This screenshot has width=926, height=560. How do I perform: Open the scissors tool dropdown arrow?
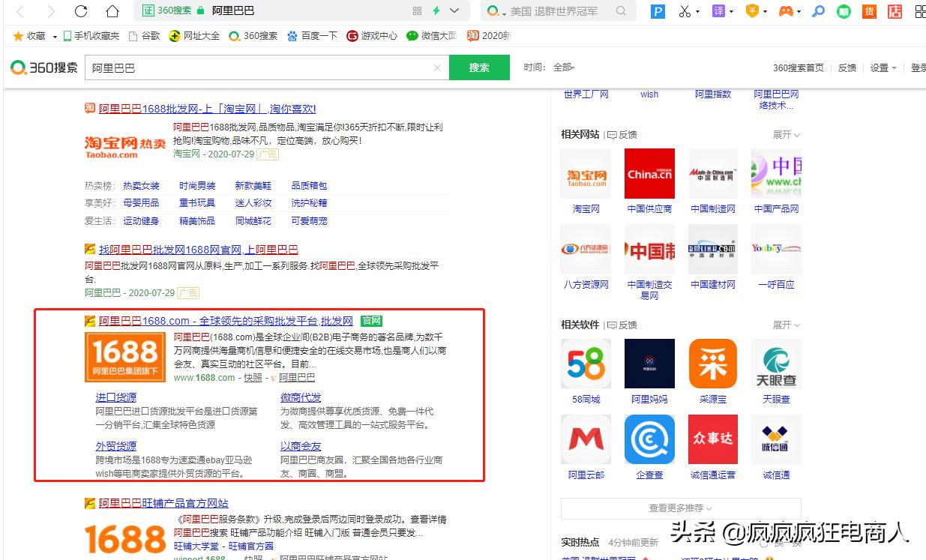[697, 11]
